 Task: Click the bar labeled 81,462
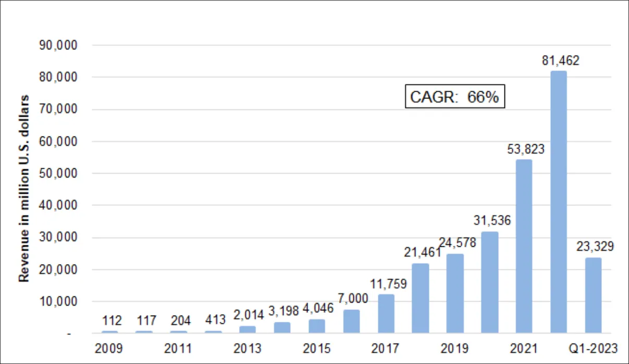pos(559,202)
